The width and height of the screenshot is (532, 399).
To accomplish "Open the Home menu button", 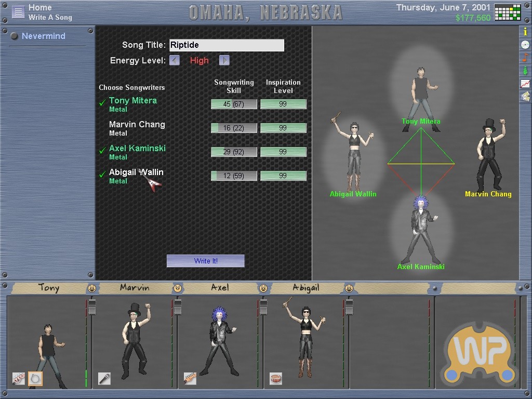I will point(18,12).
